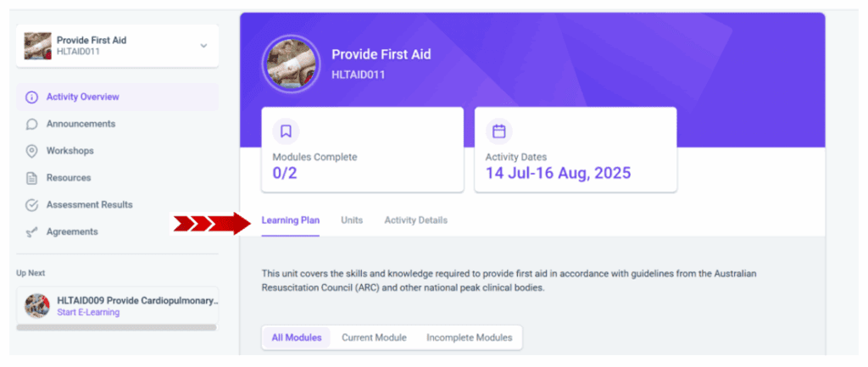This screenshot has height=367, width=868.
Task: Click the bookmark icon above Modules Complete
Action: 287,131
